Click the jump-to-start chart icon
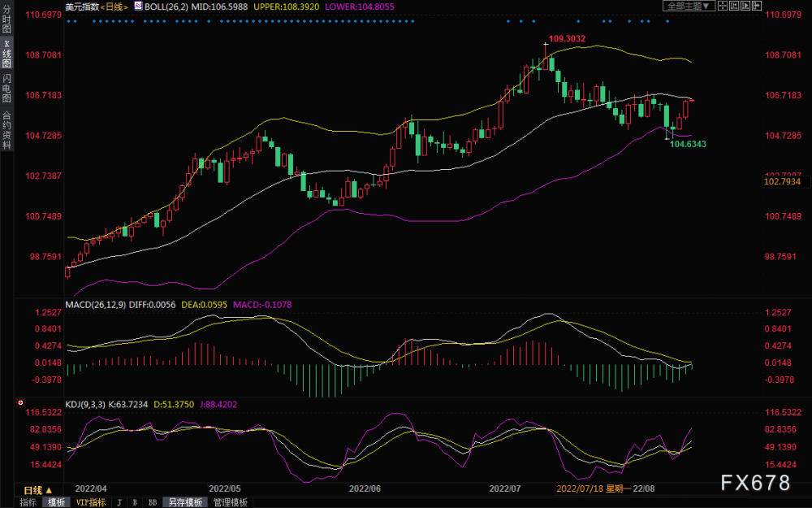 tap(734, 6)
